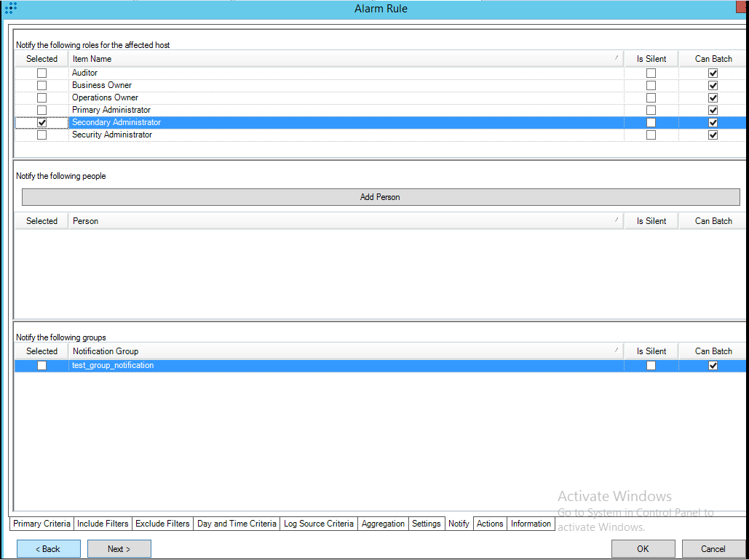Viewport: 749px width, 560px height.
Task: Enable Is Silent for test_group_notification
Action: 650,365
